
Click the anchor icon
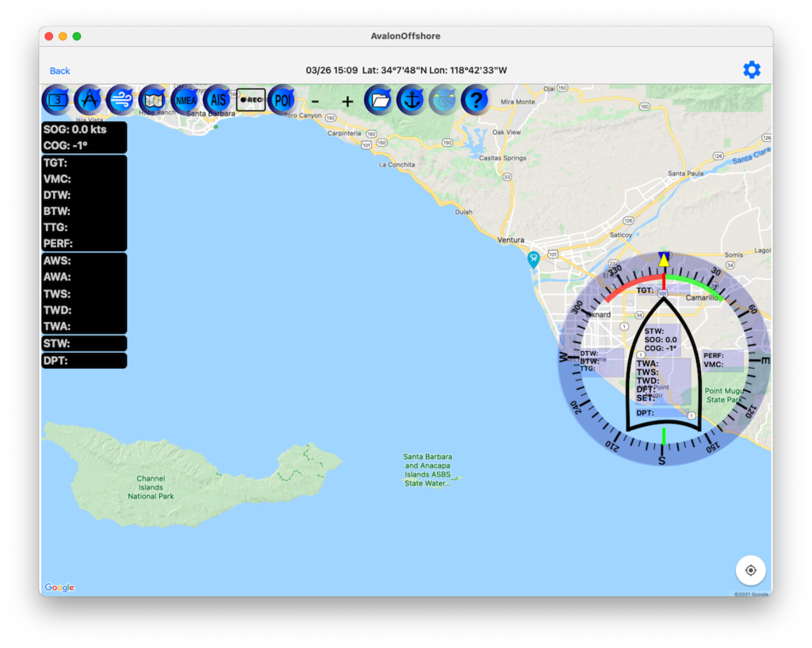coord(412,99)
